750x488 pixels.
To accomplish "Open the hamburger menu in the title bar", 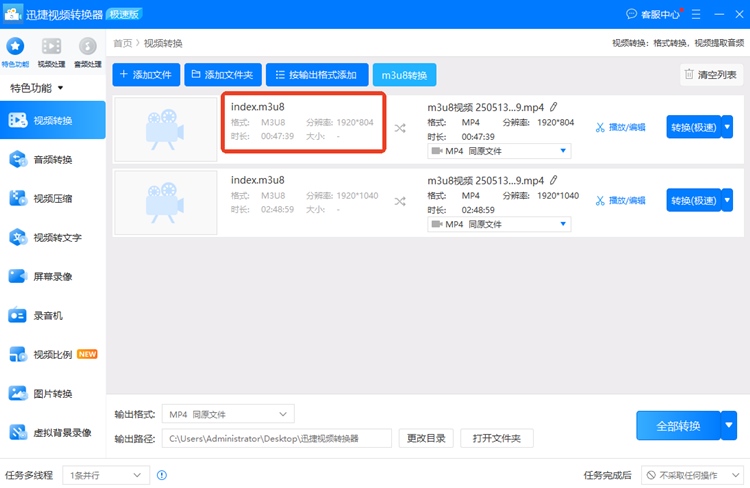I will [x=696, y=14].
